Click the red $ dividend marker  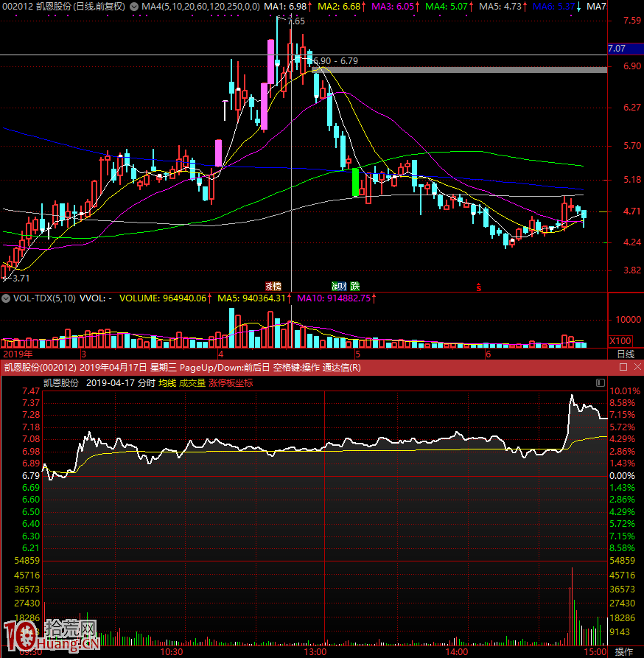(x=478, y=287)
